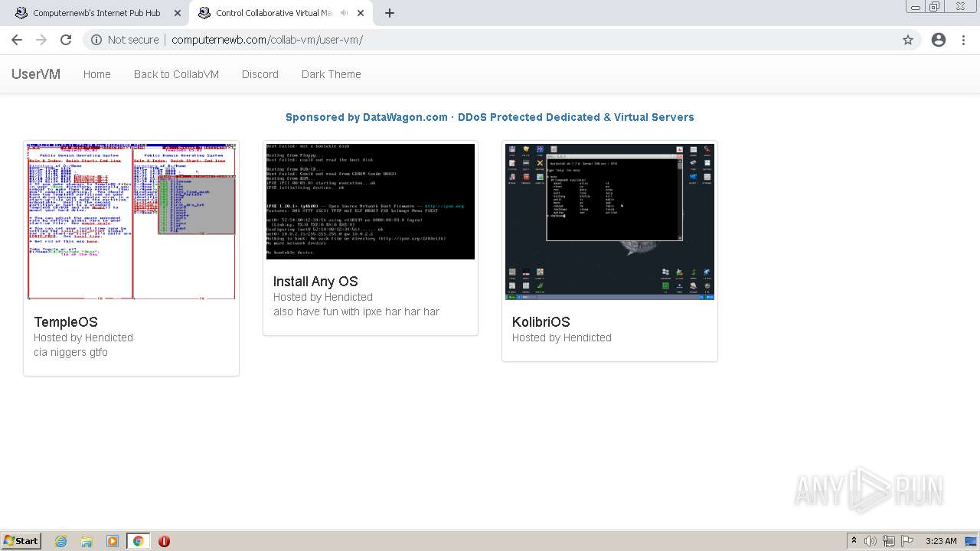
Task: Switch to Dark Theme
Action: tap(331, 74)
